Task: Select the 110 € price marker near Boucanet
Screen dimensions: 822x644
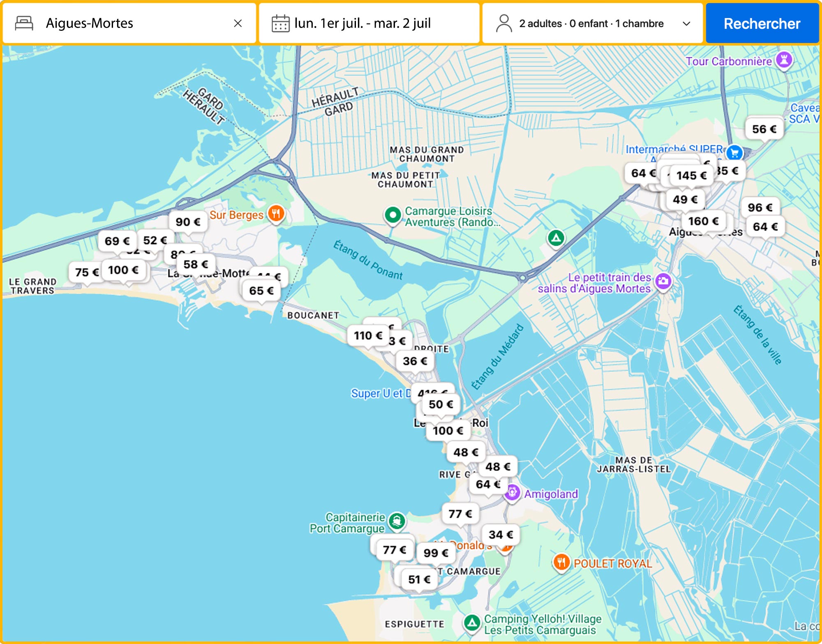Action: pyautogui.click(x=368, y=336)
